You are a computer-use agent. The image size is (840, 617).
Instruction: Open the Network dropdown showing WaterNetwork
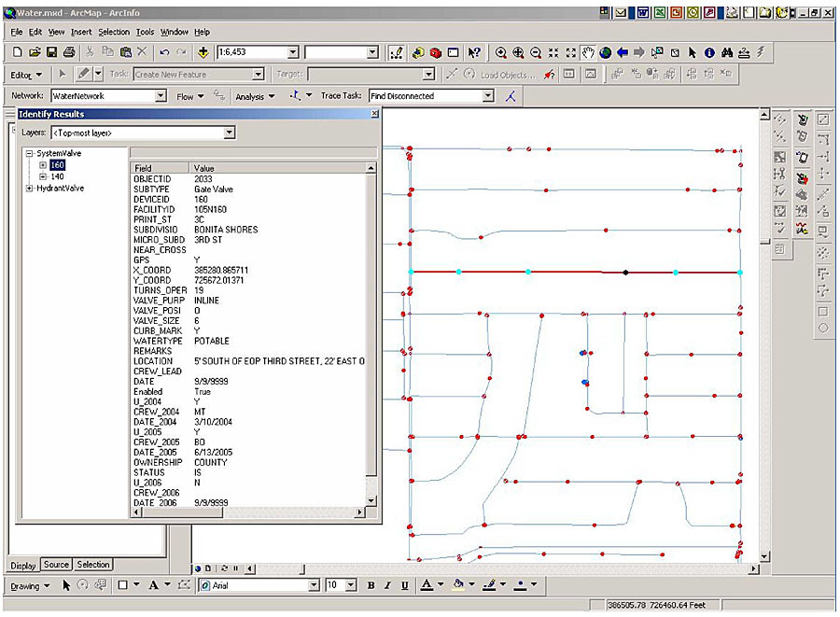[161, 95]
